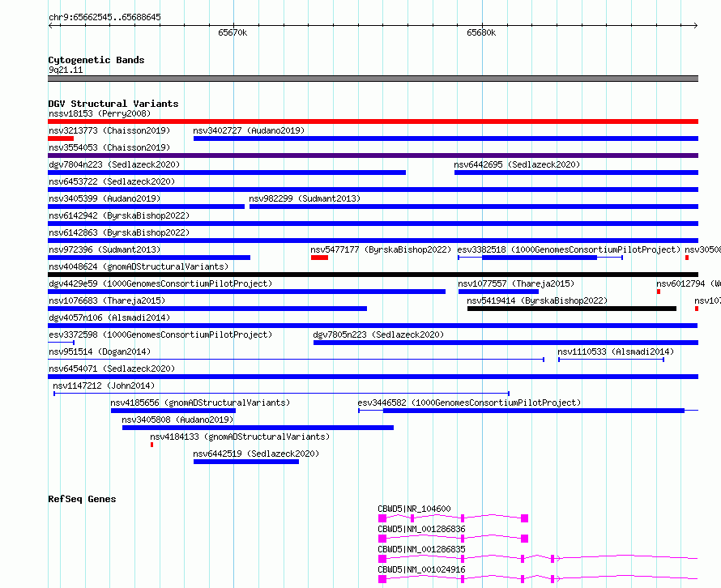Click nsv1110533 (Alsmadi2014) label
Image resolution: width=721 pixels, height=588 pixels.
coord(616,352)
